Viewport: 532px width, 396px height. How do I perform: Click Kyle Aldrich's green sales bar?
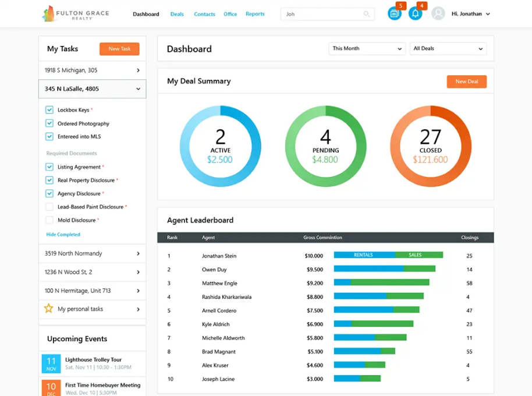382,324
